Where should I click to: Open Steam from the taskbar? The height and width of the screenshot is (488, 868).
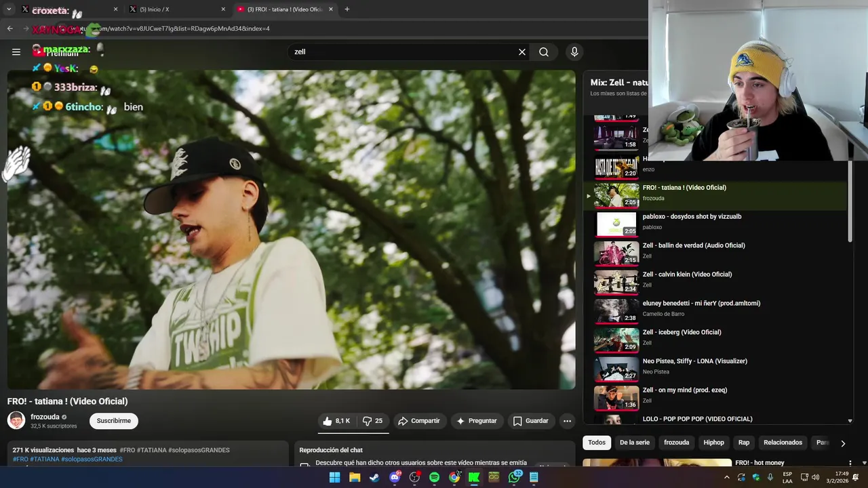(374, 477)
